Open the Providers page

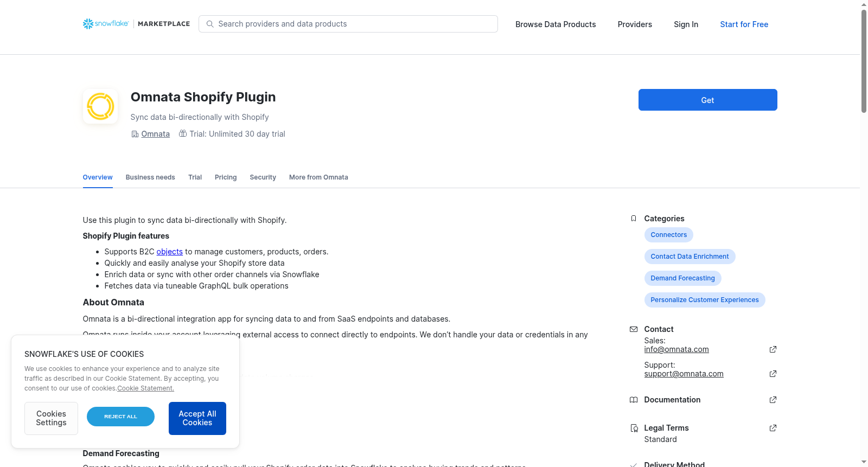[x=635, y=24]
